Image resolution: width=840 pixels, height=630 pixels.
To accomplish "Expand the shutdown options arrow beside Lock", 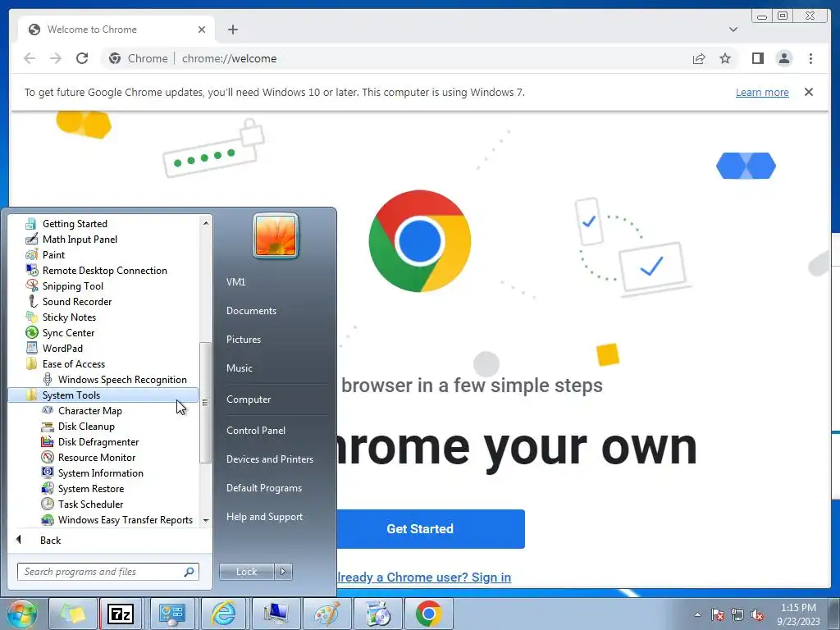I will pos(283,572).
